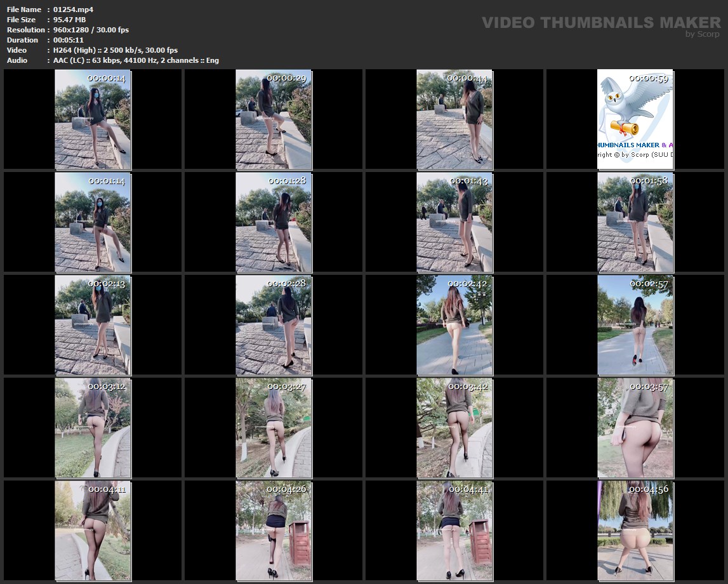
Task: Choose the frame at 00:01:58
Action: click(635, 222)
